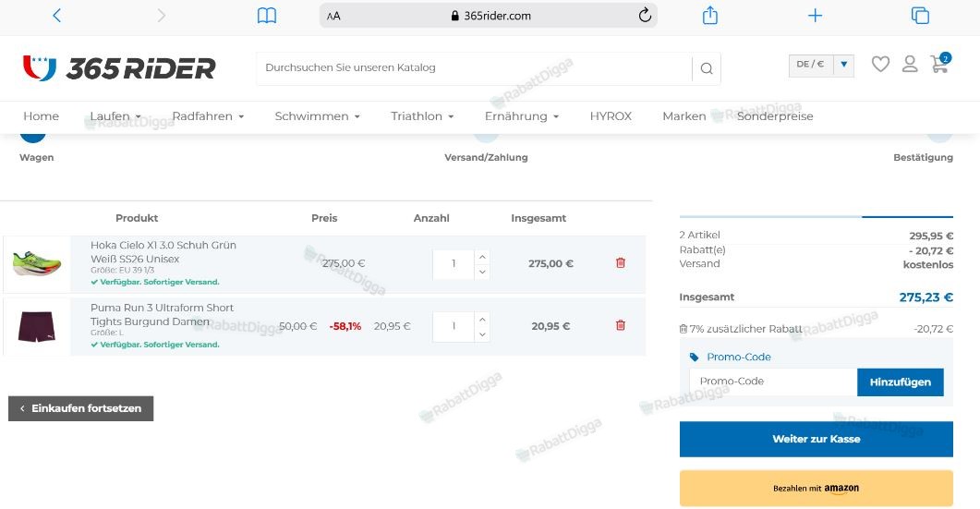Click the -58,1% discount label
980x509 pixels.
[x=345, y=326]
